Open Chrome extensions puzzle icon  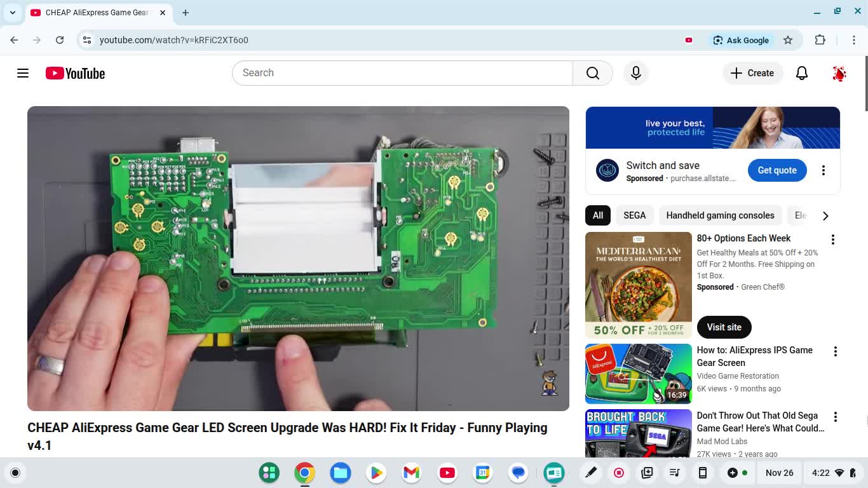click(x=820, y=40)
